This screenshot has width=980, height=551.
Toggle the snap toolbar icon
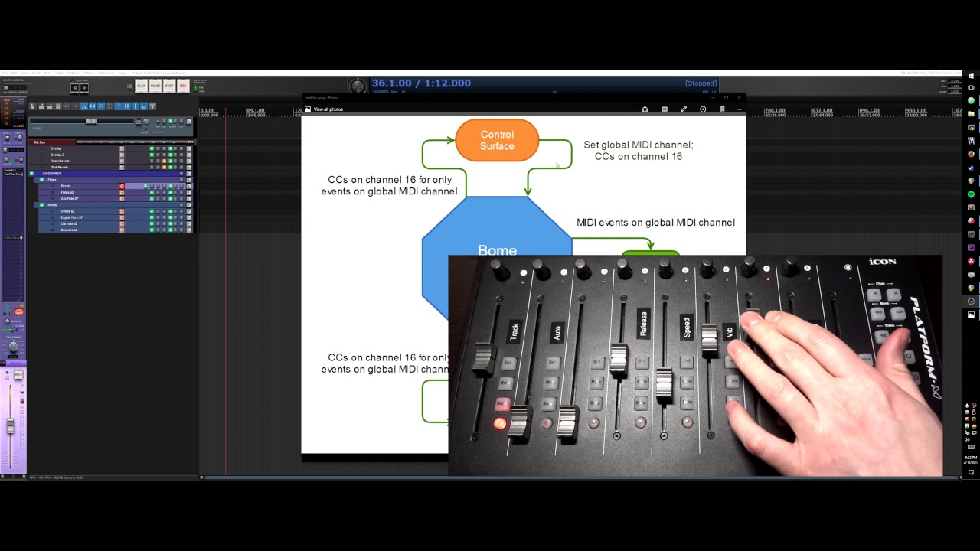(x=135, y=106)
